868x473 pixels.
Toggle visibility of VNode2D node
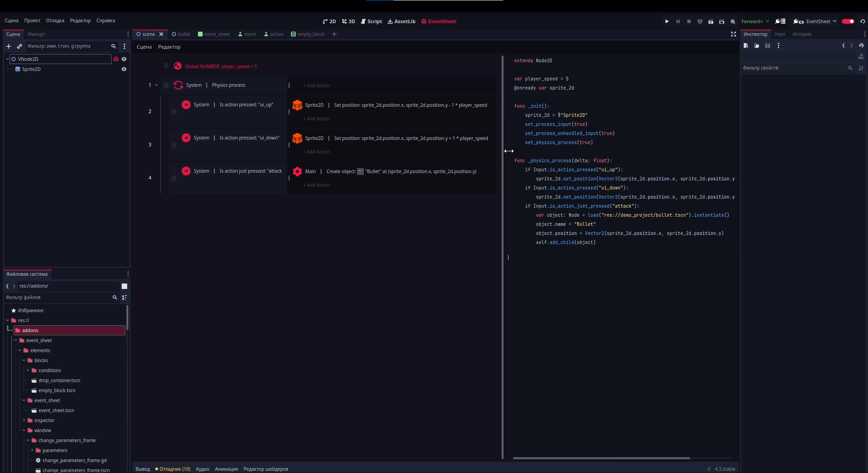(124, 59)
